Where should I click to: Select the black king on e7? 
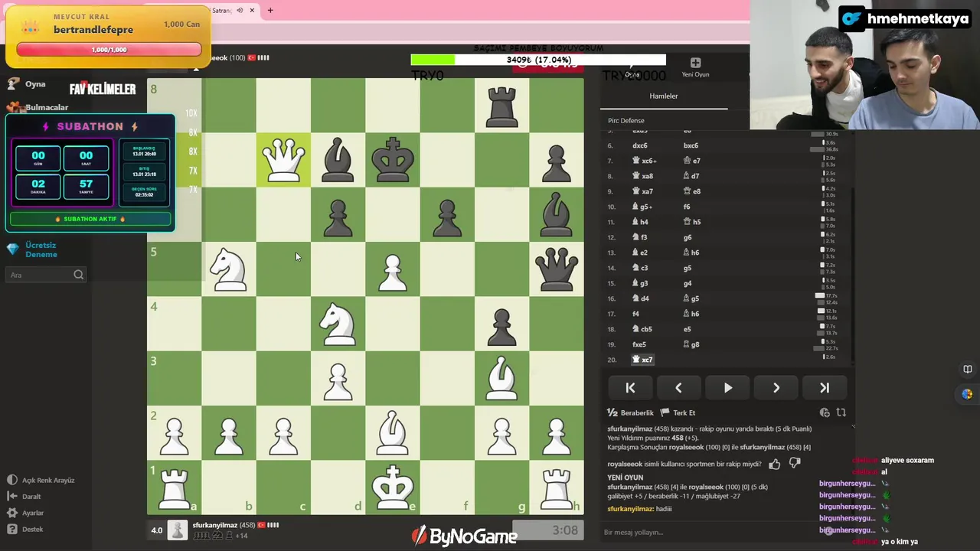click(393, 160)
